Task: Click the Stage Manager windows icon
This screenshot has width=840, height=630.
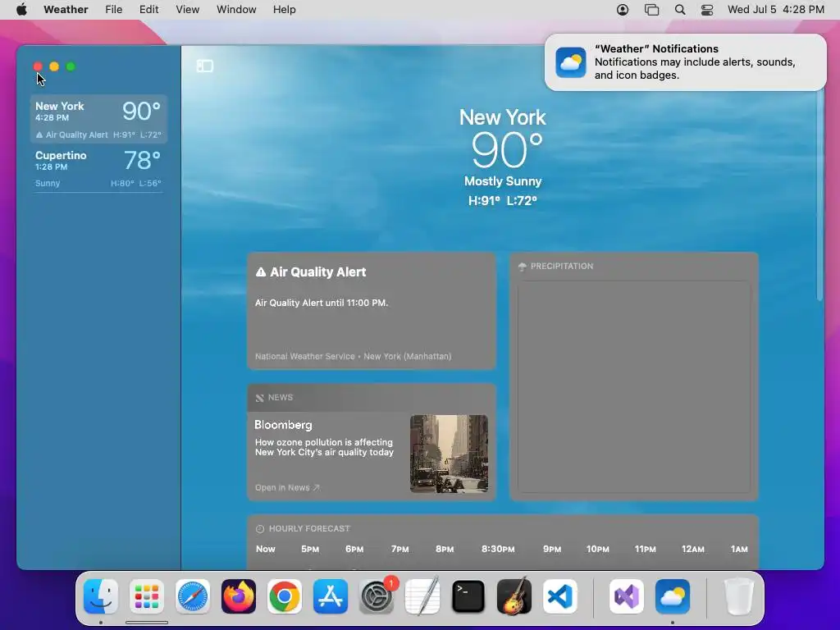Action: (651, 10)
